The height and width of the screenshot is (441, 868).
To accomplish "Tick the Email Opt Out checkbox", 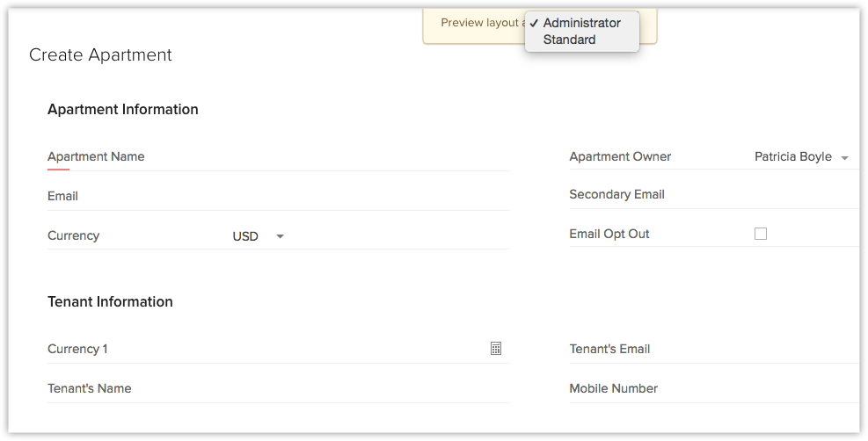I will (761, 234).
